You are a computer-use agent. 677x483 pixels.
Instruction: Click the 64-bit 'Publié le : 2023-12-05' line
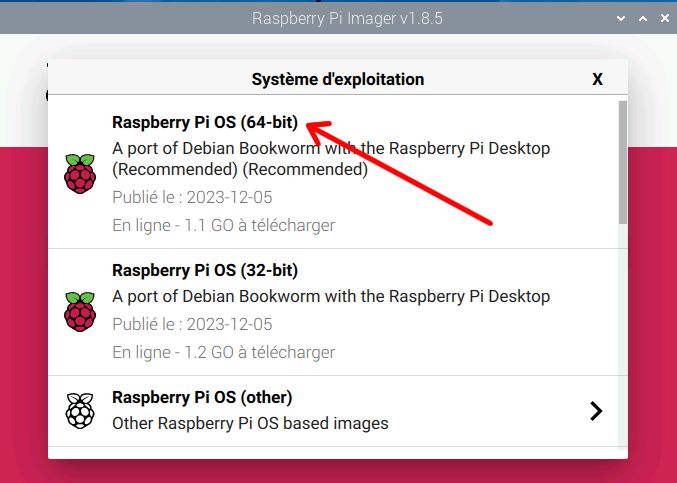point(193,197)
